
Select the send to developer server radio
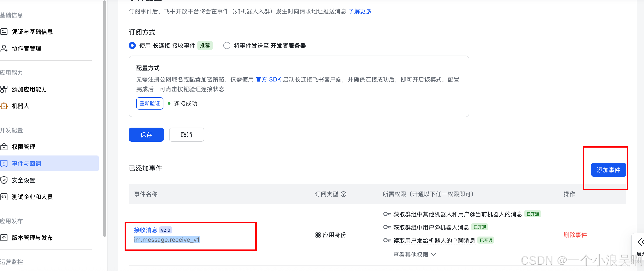pyautogui.click(x=227, y=45)
